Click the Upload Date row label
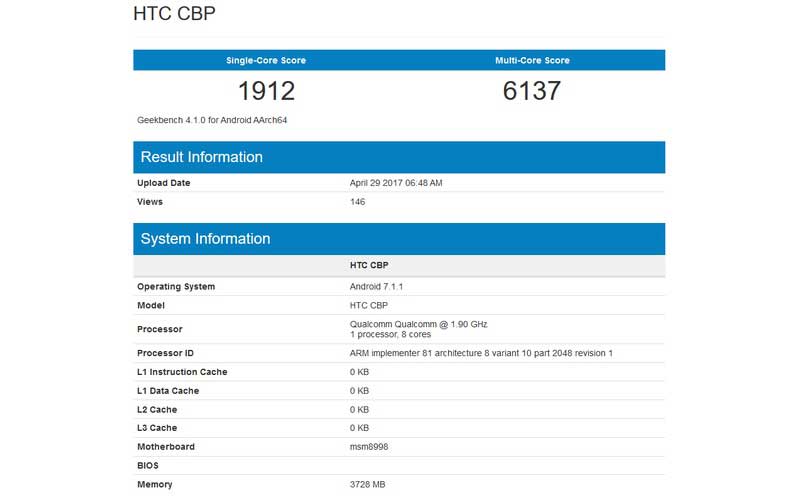Image resolution: width=800 pixels, height=500 pixels. [163, 183]
